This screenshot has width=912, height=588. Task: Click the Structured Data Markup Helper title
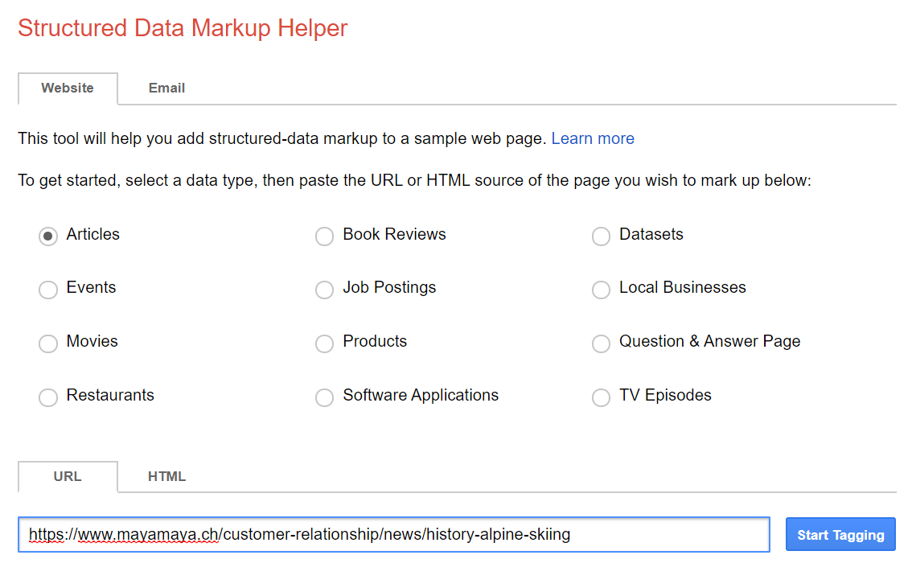coord(183,28)
